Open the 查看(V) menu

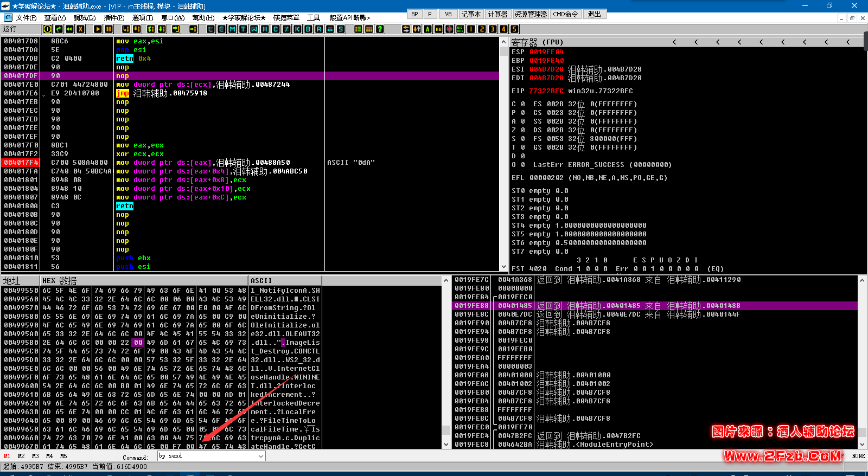tap(55, 18)
